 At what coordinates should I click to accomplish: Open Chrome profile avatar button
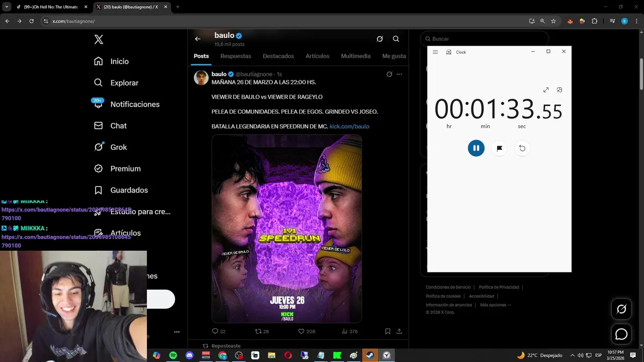(624, 21)
